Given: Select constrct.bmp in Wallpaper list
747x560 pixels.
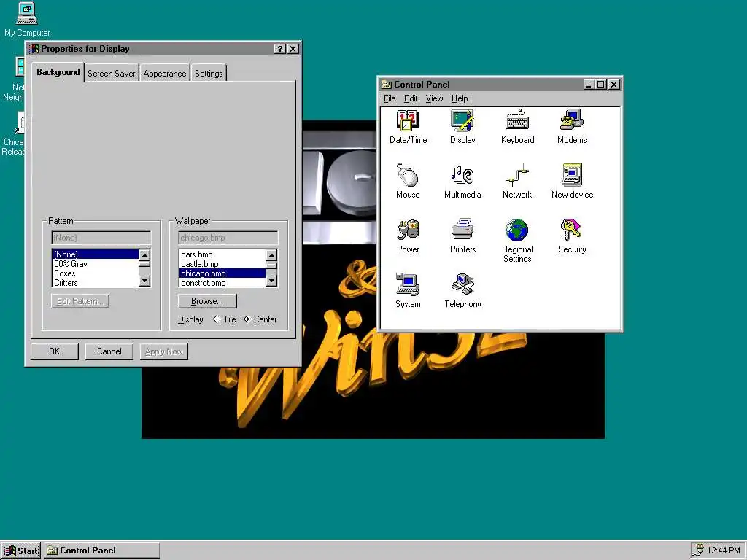Looking at the screenshot, I should click(x=222, y=282).
